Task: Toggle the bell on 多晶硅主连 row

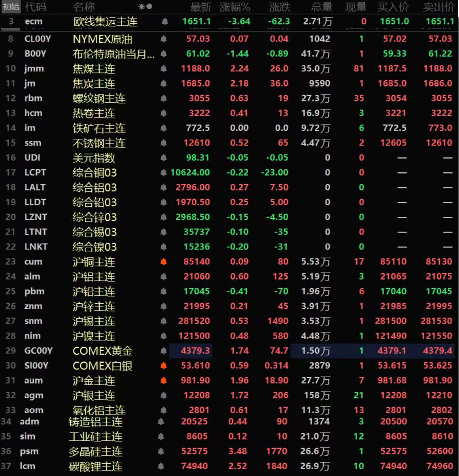Action: [x=161, y=451]
